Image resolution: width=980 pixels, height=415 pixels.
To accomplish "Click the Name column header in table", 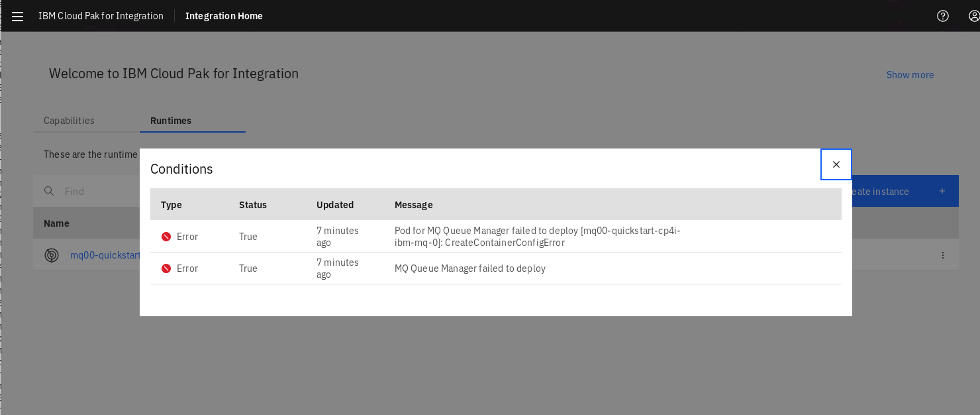I will pyautogui.click(x=56, y=223).
